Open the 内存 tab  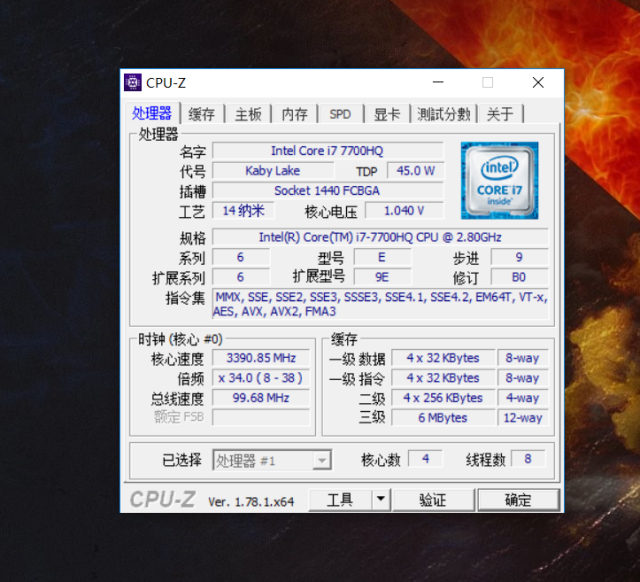pos(295,114)
